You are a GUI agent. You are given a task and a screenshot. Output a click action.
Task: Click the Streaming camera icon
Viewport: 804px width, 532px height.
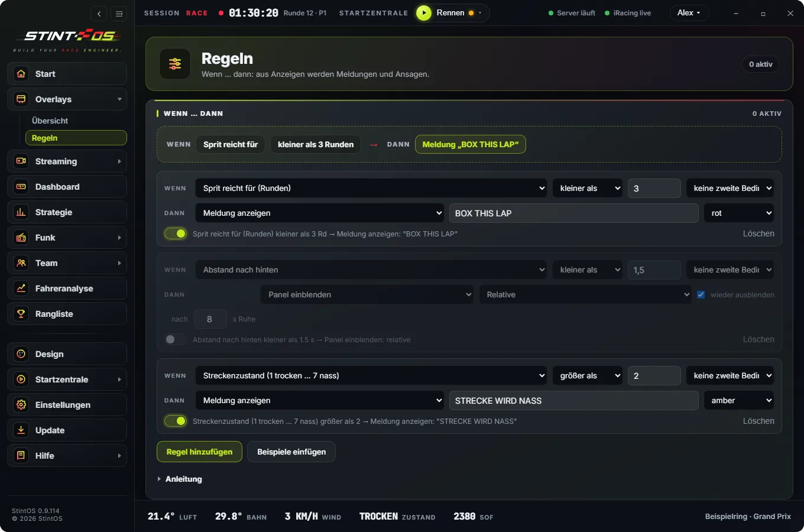[x=21, y=161]
